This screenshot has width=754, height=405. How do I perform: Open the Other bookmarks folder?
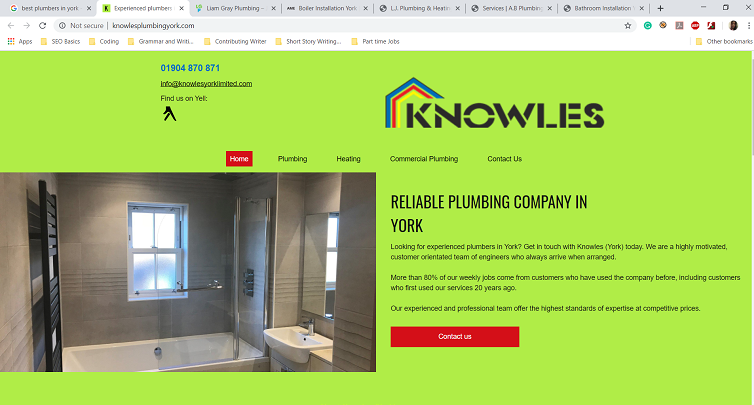coord(724,41)
